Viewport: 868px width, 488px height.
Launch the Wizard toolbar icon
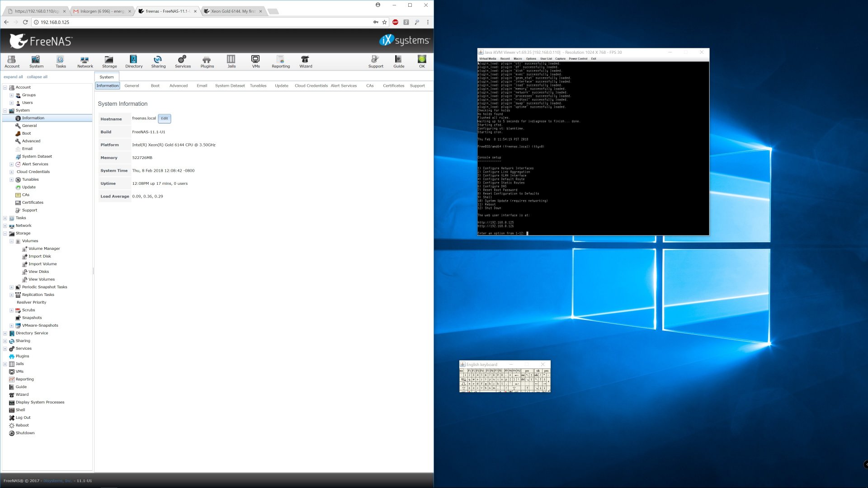tap(306, 61)
